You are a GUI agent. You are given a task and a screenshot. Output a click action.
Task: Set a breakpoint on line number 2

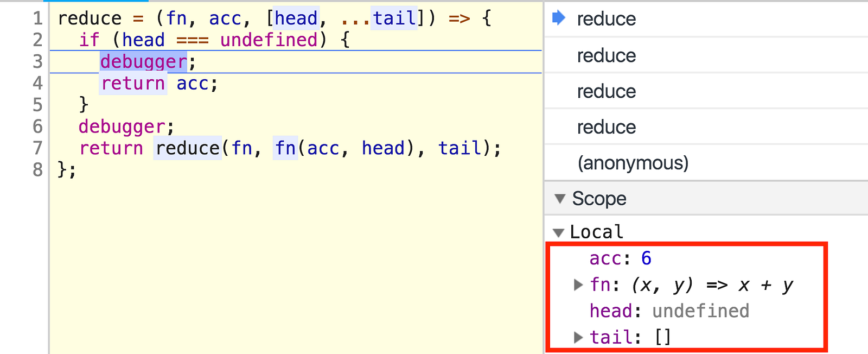tap(37, 40)
